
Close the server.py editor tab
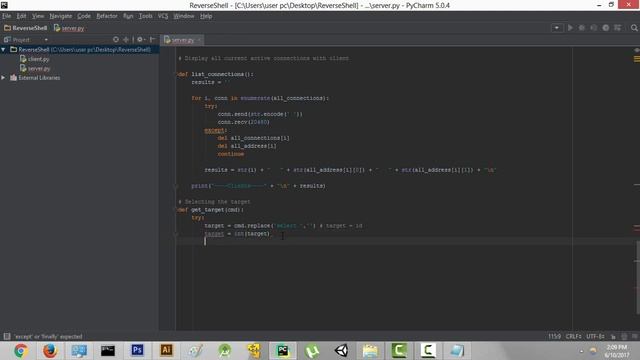click(199, 40)
